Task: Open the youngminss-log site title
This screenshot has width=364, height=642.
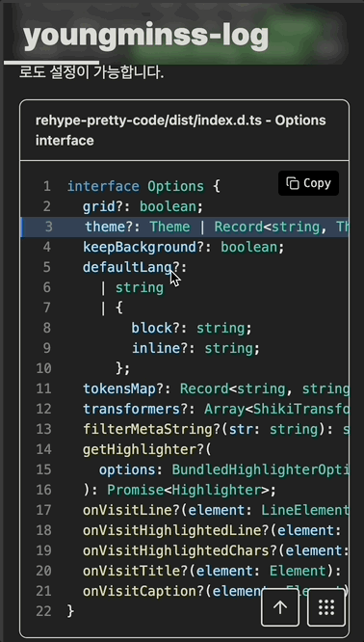Action: coord(145,36)
